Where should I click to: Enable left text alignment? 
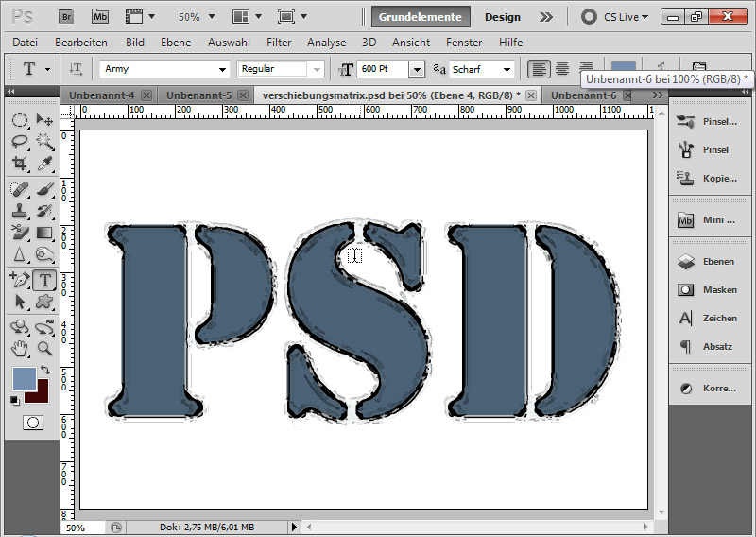tap(539, 69)
